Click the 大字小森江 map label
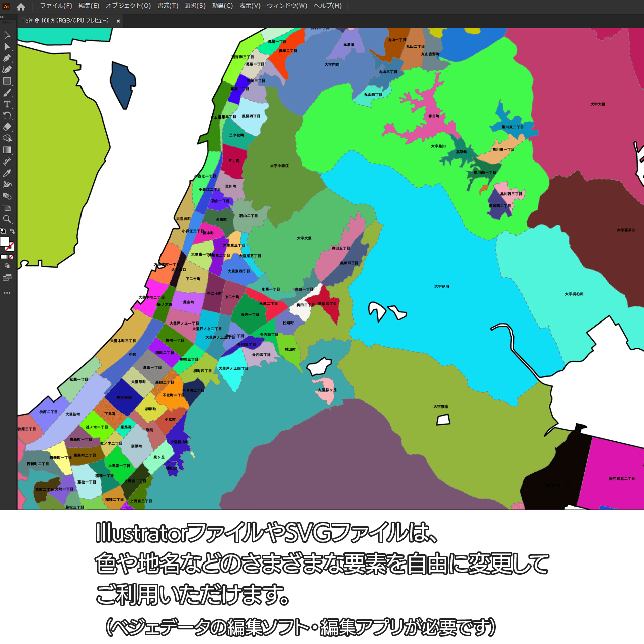The image size is (644, 644). pyautogui.click(x=279, y=166)
